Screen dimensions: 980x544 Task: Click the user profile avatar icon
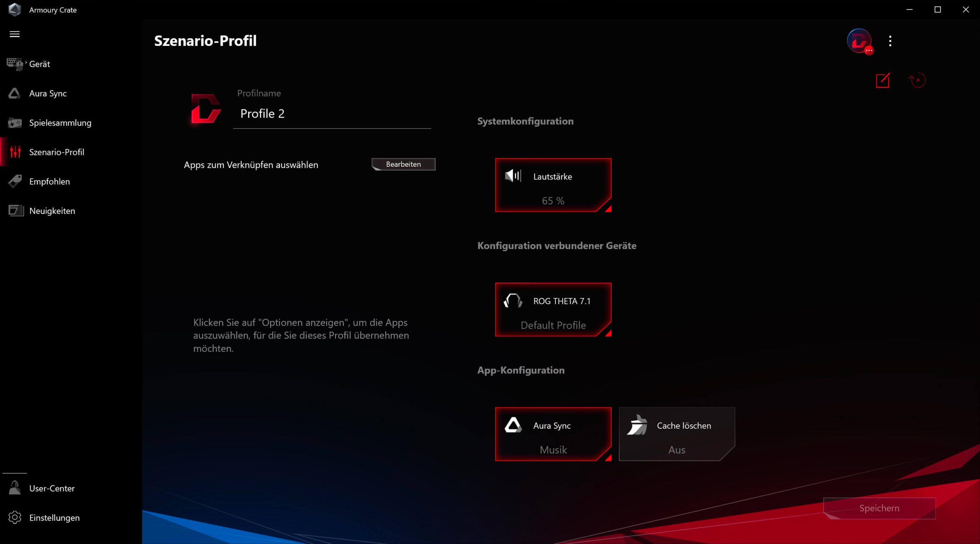point(859,41)
